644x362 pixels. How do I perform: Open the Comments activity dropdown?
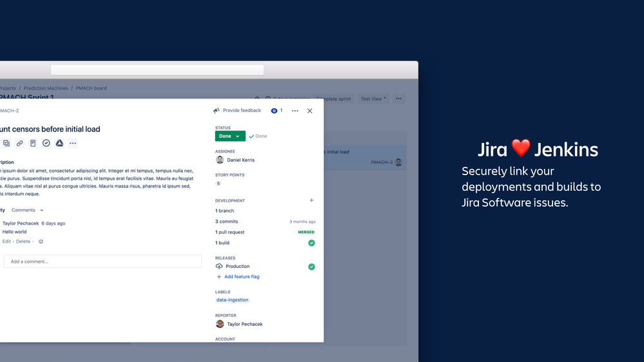(x=28, y=210)
